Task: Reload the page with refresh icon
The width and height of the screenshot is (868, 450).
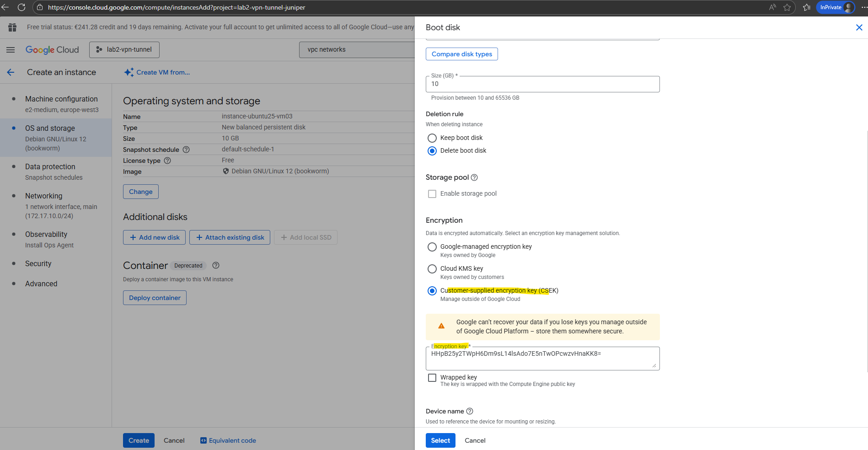Action: pyautogui.click(x=21, y=7)
